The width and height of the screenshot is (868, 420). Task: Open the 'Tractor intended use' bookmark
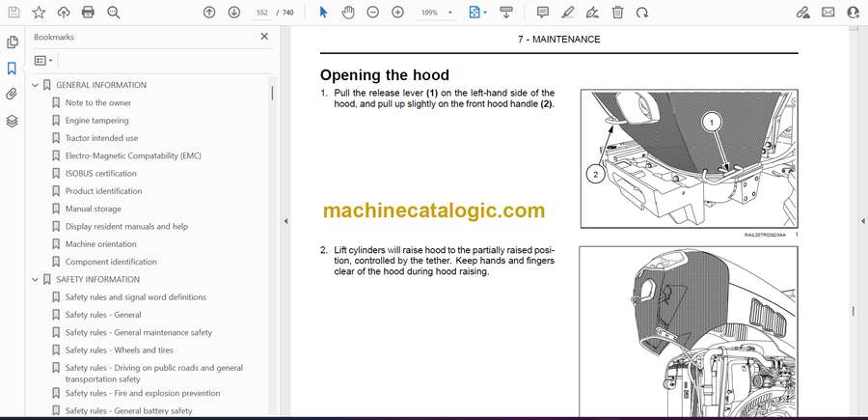(101, 138)
